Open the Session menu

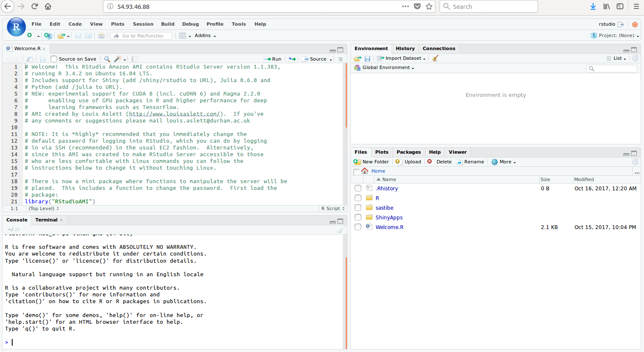point(143,24)
